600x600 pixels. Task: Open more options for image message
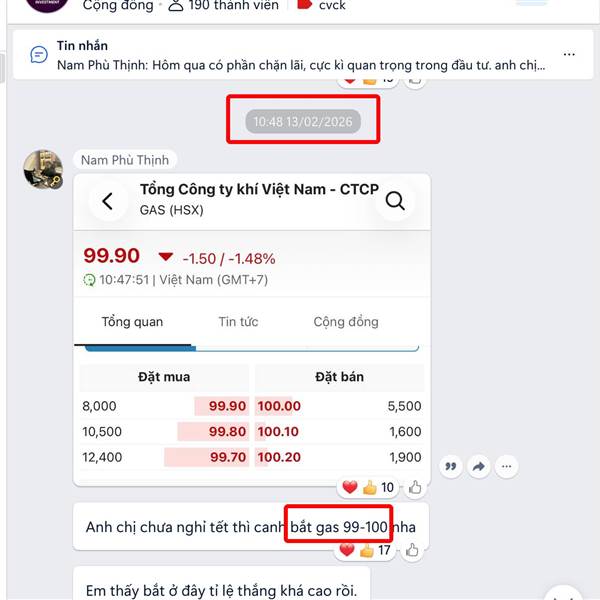[506, 466]
